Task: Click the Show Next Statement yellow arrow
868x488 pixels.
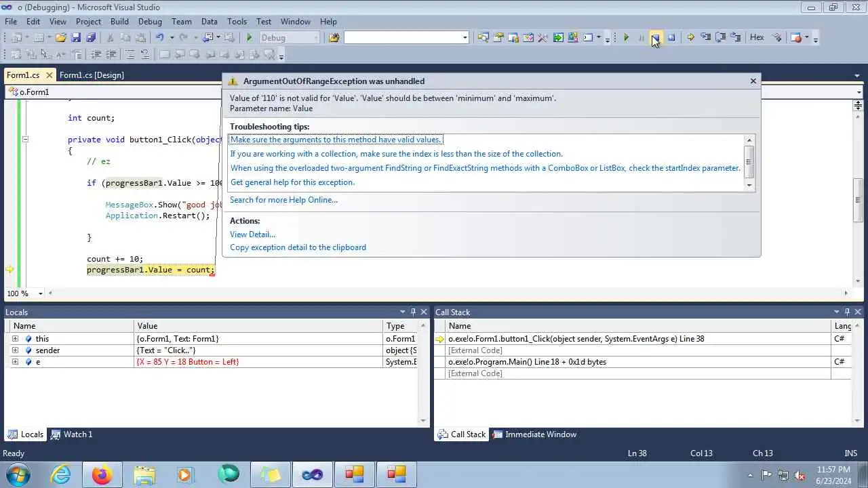Action: coord(690,37)
